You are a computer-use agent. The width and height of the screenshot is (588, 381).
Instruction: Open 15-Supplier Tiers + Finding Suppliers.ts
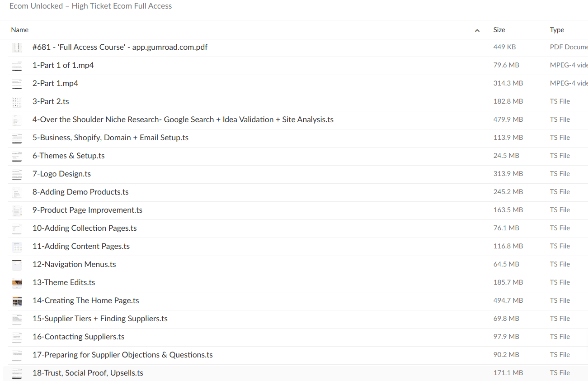click(100, 319)
